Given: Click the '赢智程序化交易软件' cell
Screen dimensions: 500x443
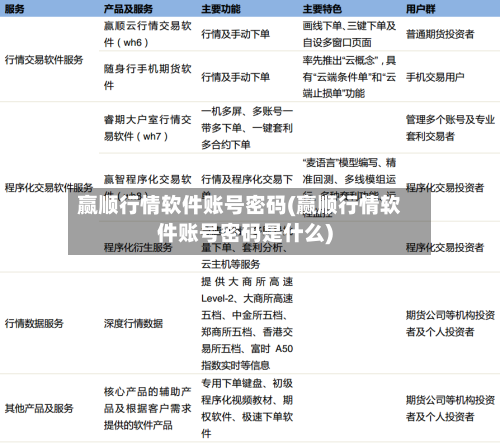Looking at the screenshot, I should tap(147, 188).
